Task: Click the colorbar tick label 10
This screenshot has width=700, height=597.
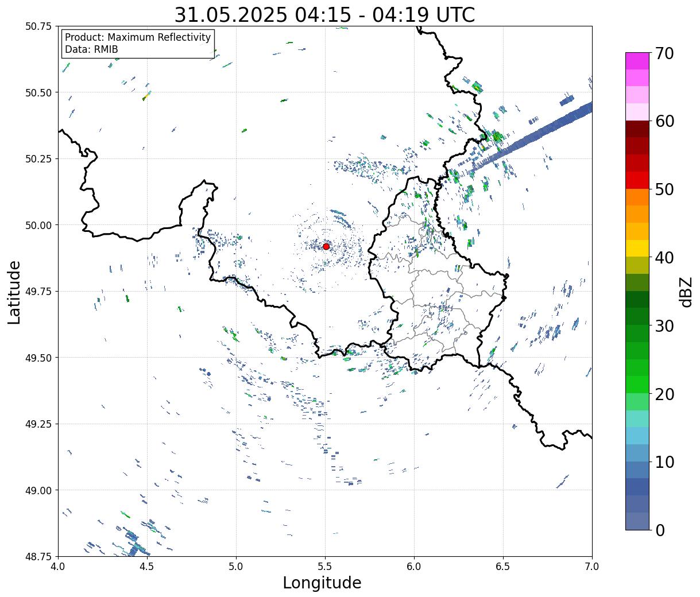Action: point(664,462)
